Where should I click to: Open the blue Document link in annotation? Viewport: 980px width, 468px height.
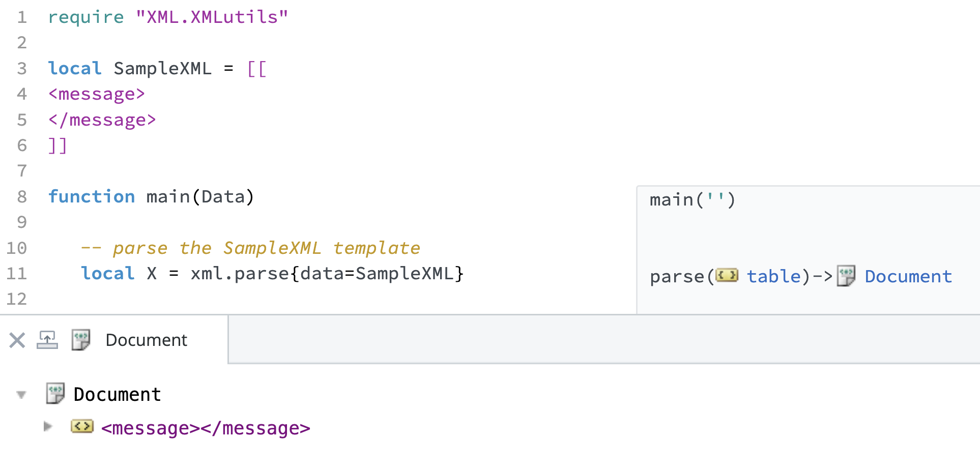908,276
